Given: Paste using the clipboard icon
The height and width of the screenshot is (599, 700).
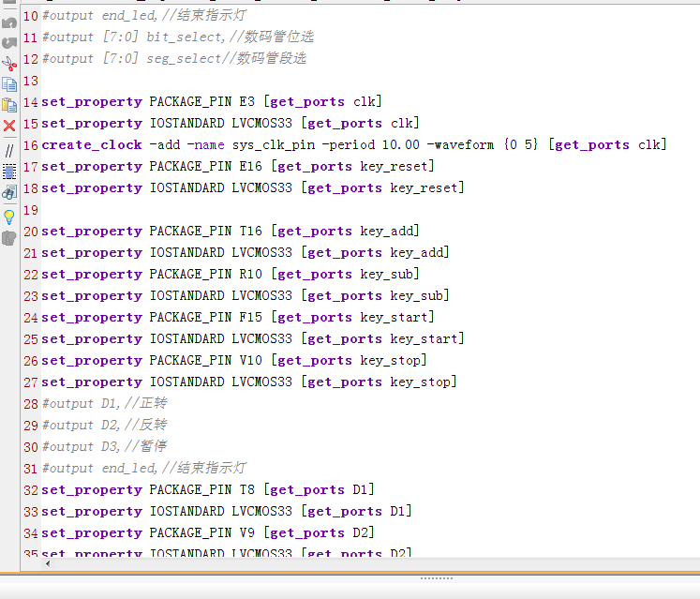Looking at the screenshot, I should point(9,105).
